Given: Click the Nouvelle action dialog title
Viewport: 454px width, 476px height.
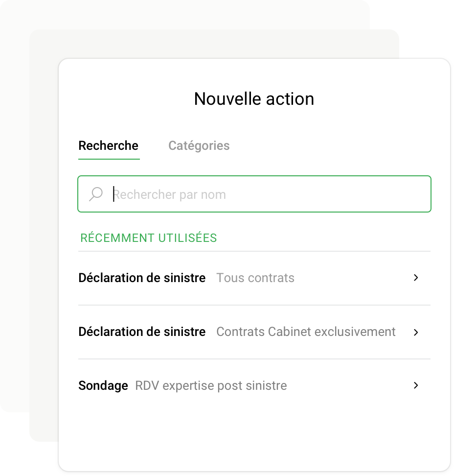Looking at the screenshot, I should (x=254, y=98).
